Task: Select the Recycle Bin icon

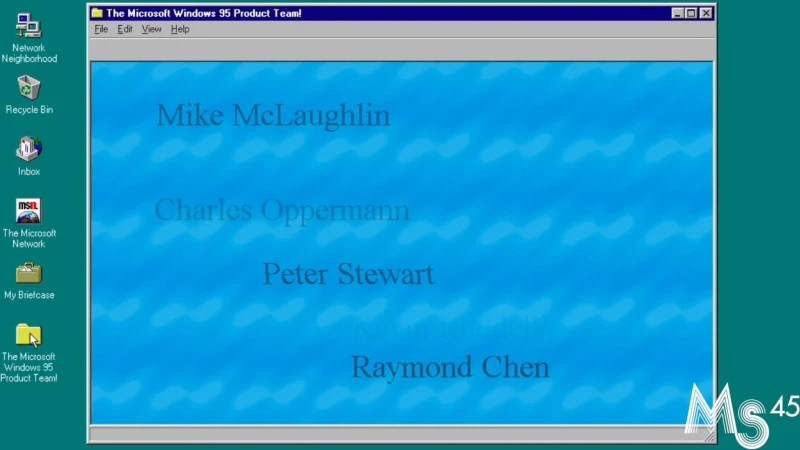Action: (x=29, y=88)
